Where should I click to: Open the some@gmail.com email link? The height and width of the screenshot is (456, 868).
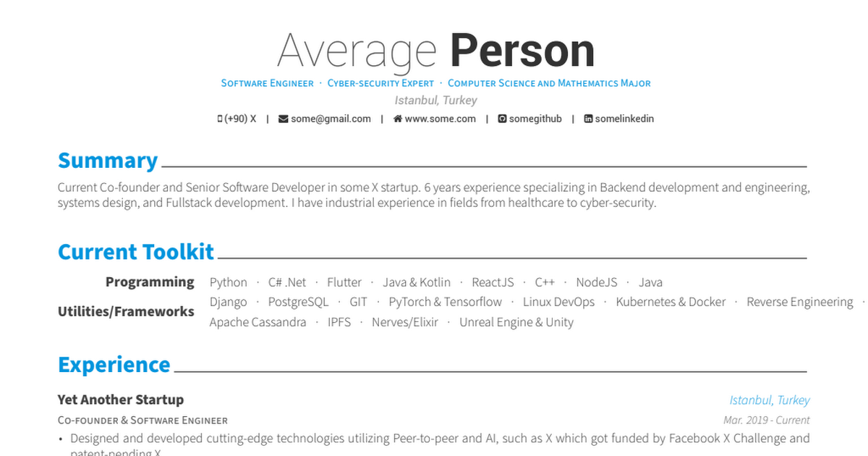click(x=331, y=119)
